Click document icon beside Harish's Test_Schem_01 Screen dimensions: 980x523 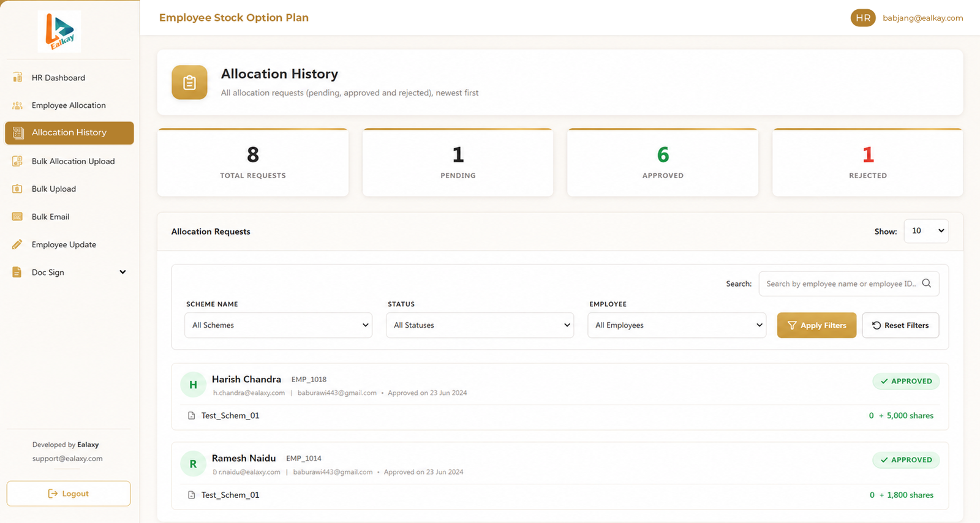tap(191, 416)
